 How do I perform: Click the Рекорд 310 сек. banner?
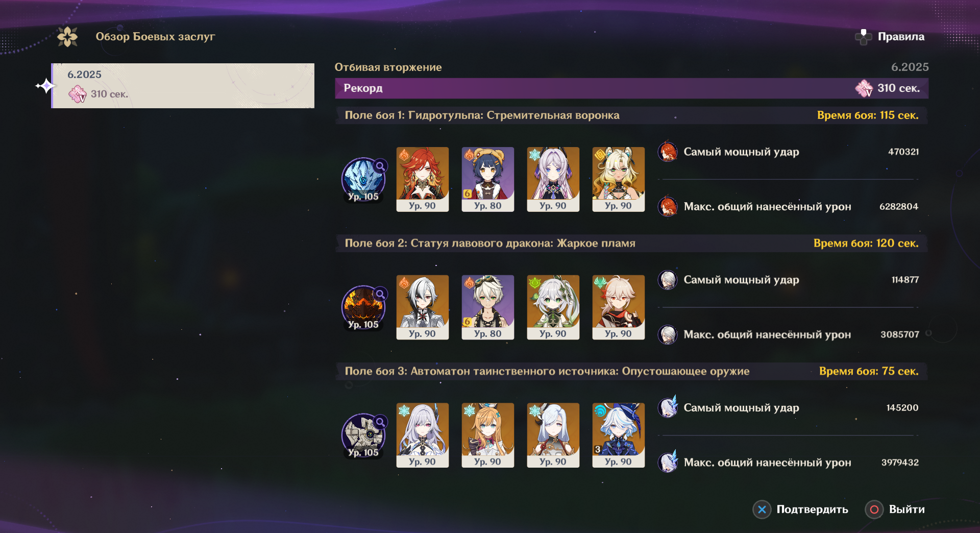631,88
